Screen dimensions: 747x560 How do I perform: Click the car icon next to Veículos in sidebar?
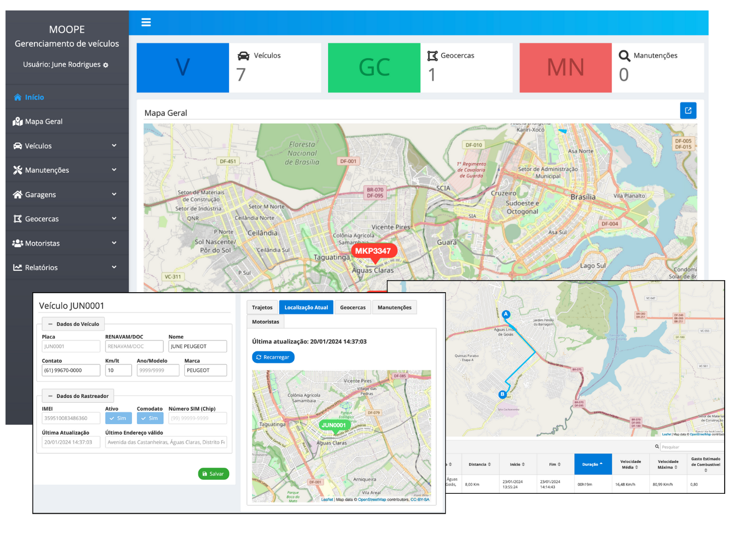coord(18,146)
